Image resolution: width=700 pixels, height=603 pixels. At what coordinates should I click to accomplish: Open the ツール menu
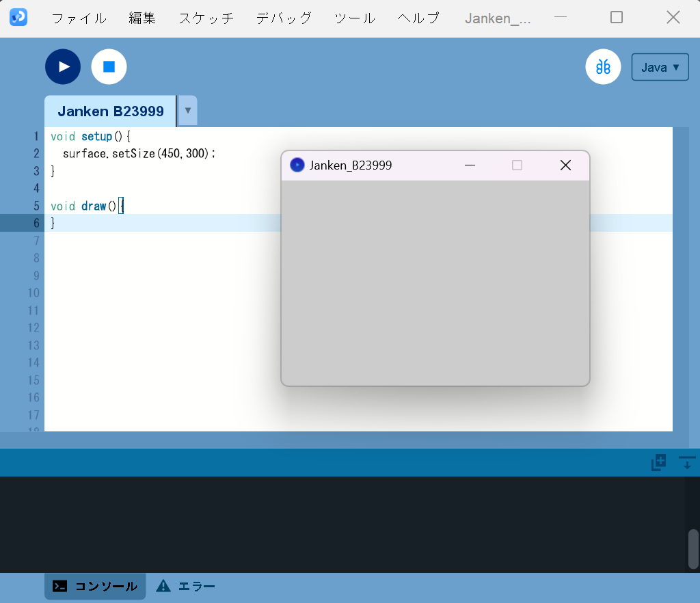pyautogui.click(x=354, y=18)
